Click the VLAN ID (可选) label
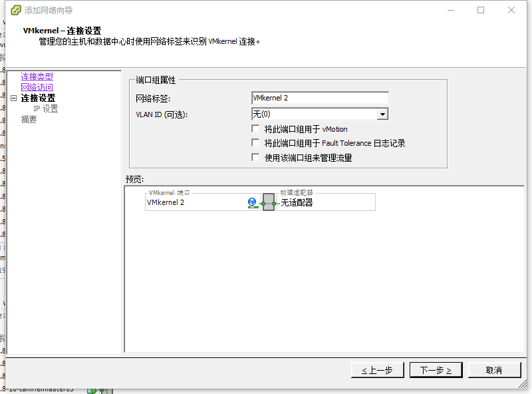Screen dimensions: 532x394 click(x=162, y=114)
